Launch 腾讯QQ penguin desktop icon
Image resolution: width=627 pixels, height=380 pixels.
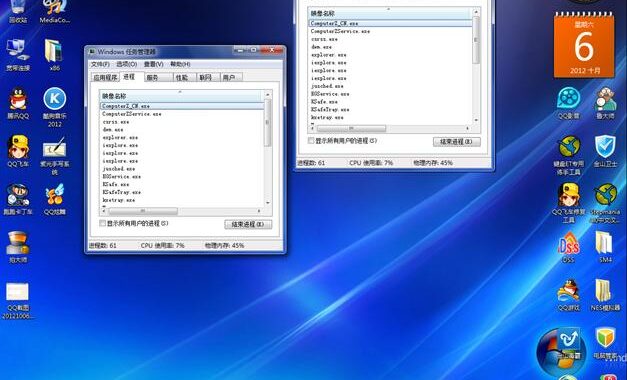18,103
